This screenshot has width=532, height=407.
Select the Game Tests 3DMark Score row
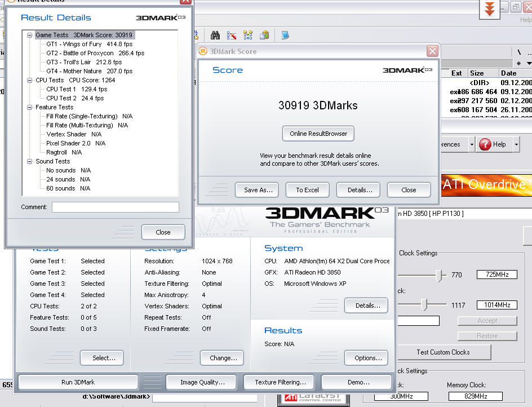click(84, 35)
